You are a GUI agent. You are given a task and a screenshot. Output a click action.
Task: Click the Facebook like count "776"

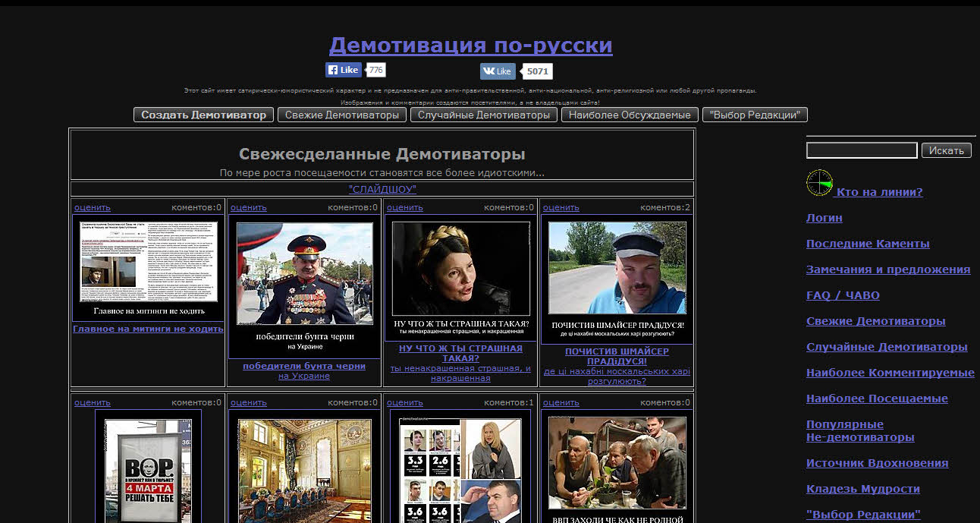376,70
